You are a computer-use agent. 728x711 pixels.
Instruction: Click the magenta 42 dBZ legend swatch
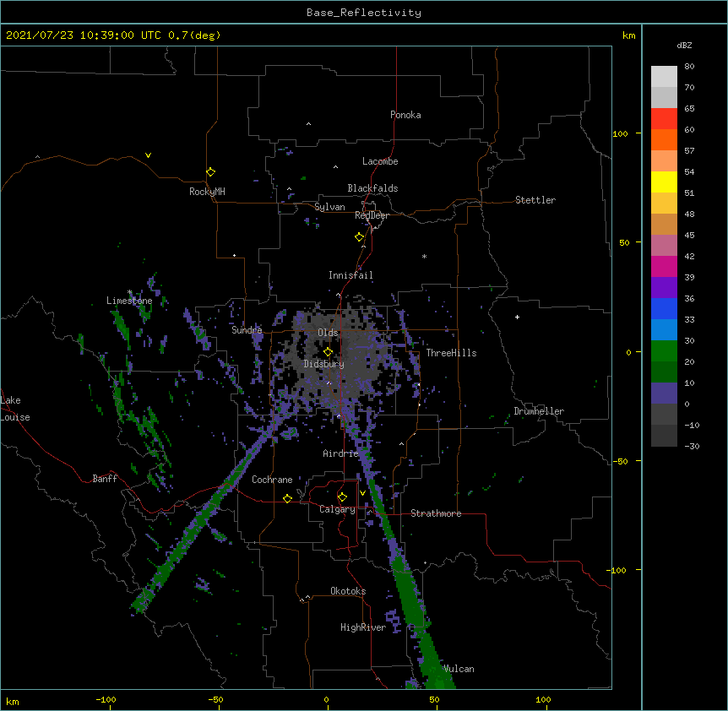point(664,266)
